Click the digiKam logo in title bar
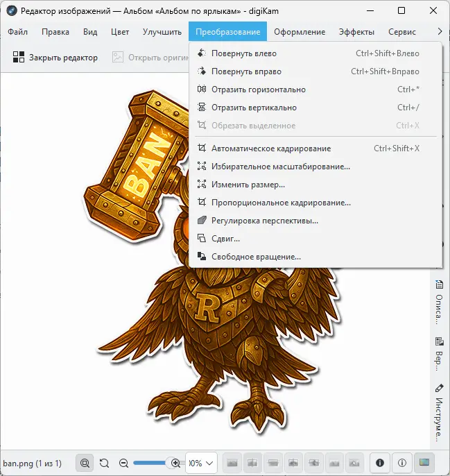Screen dimensions: 450x476 tap(12, 11)
